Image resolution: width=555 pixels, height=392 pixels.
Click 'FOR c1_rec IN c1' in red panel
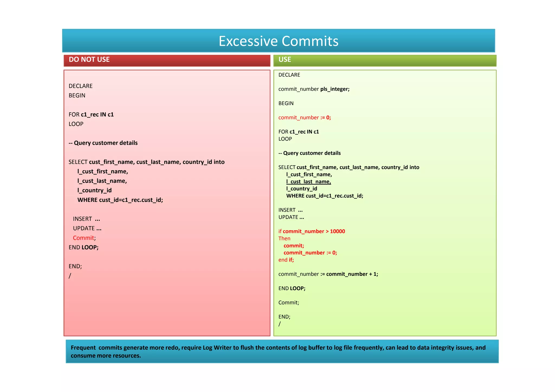(x=91, y=115)
